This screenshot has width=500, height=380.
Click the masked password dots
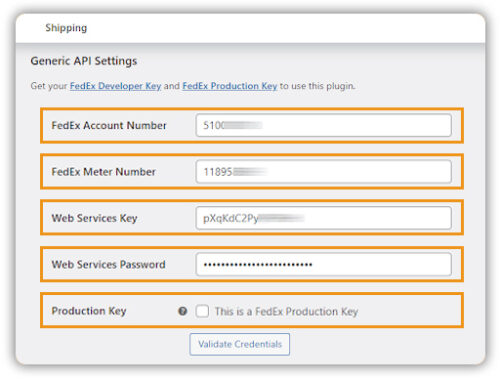point(258,265)
